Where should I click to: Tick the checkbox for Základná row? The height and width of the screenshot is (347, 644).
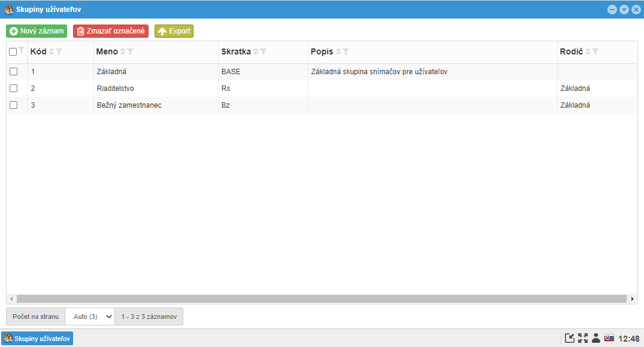(14, 71)
